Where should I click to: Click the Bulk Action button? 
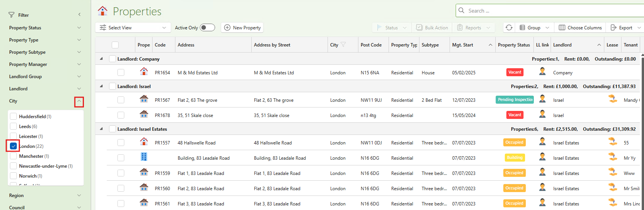tap(432, 27)
